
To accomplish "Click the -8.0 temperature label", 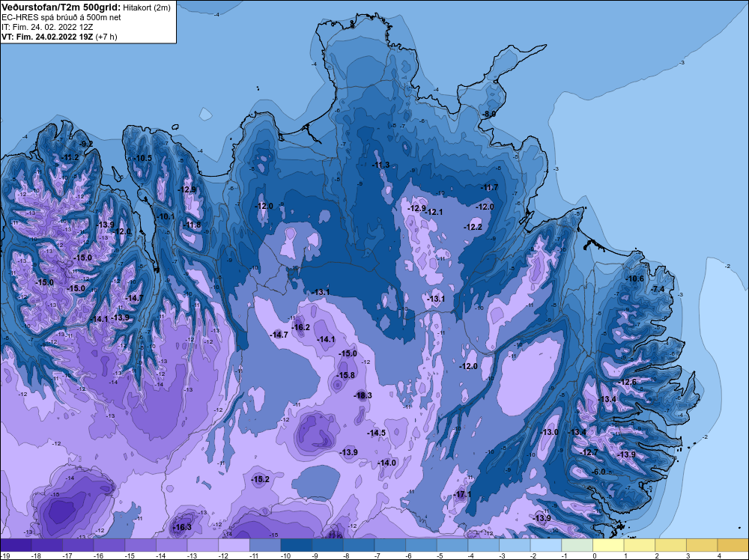I will pyautogui.click(x=488, y=114).
